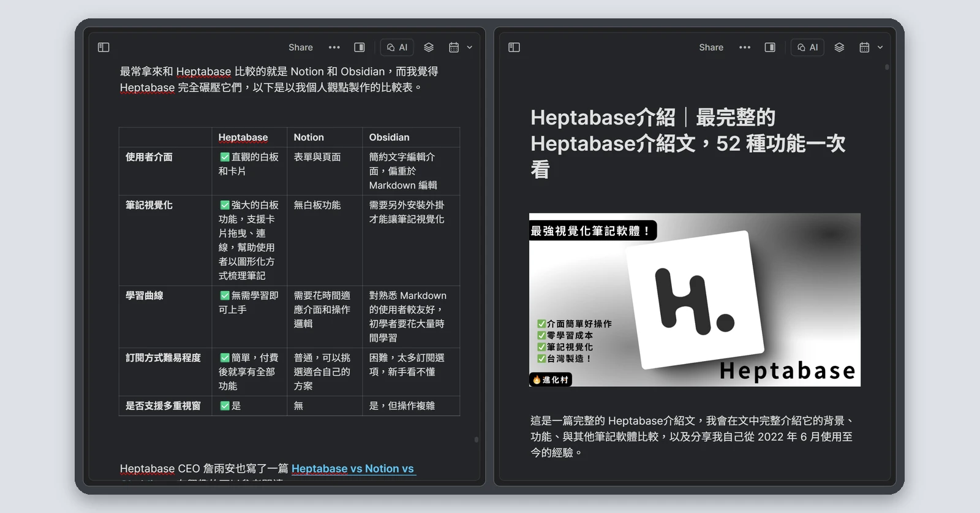
Task: Expand the calendar dropdown chevron in right pane
Action: tap(880, 47)
